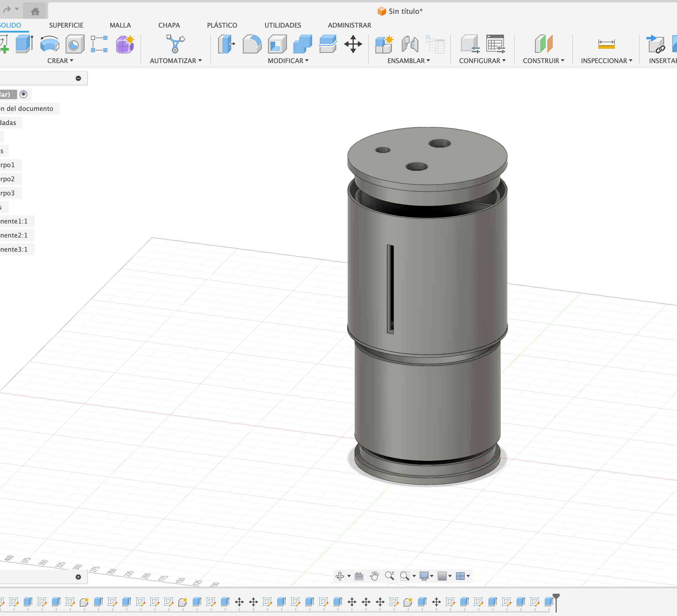The height and width of the screenshot is (616, 677).
Task: Open Display Settings monitor icon
Action: (x=424, y=576)
